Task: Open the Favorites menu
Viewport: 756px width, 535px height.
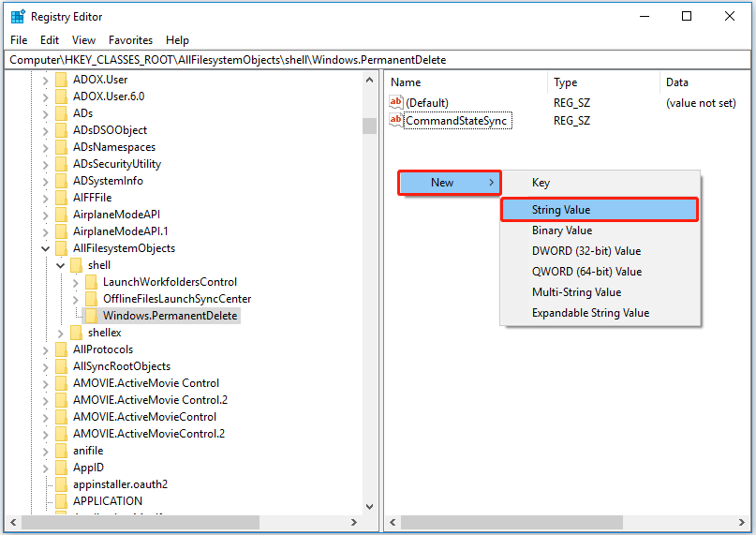Action: [130, 40]
